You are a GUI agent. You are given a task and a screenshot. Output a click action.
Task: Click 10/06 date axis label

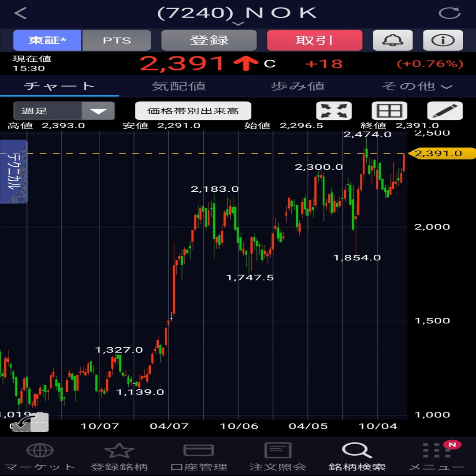point(239,426)
